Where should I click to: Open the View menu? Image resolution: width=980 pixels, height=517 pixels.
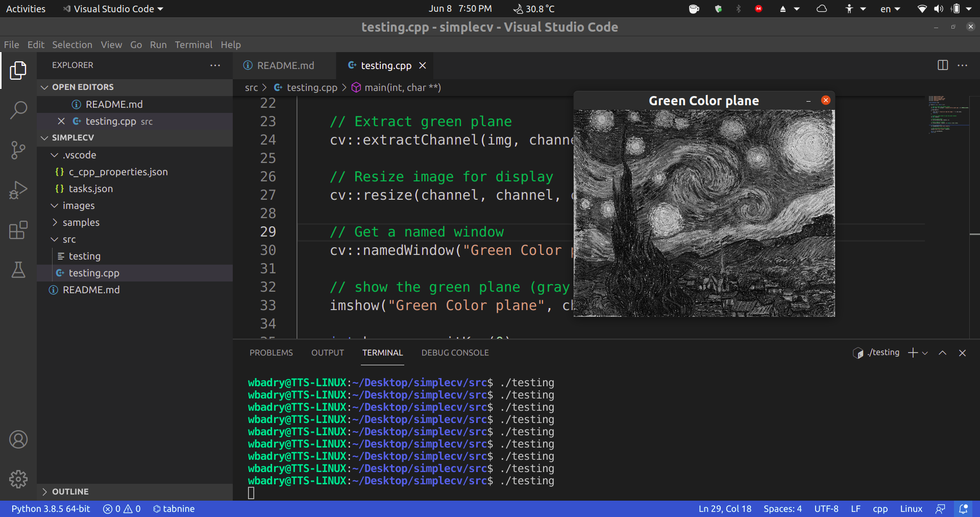(111, 45)
